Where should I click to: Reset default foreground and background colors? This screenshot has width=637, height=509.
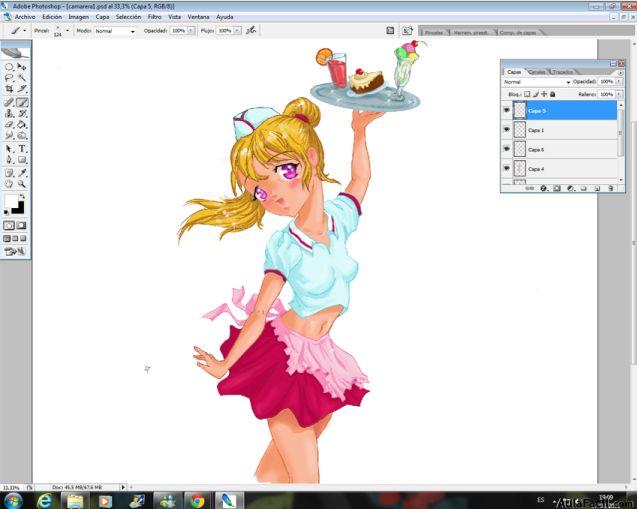tap(6, 212)
